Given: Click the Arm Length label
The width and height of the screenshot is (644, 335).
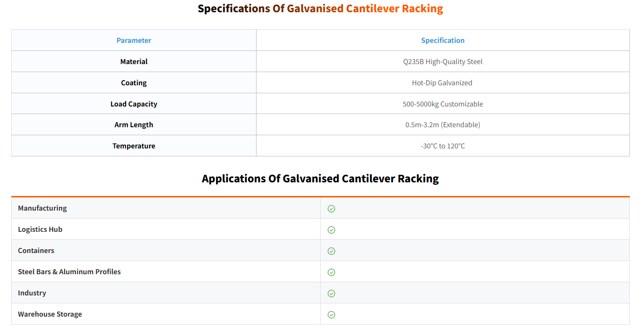Looking at the screenshot, I should (134, 125).
